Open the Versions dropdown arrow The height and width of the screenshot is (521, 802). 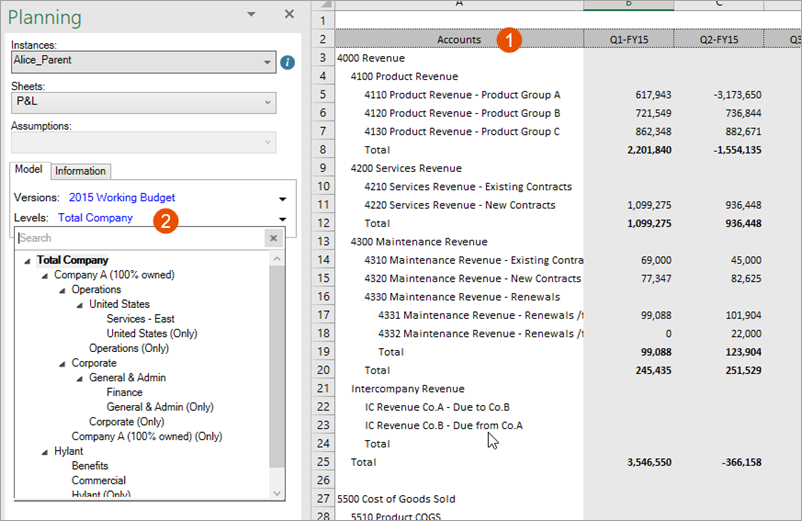[x=282, y=198]
